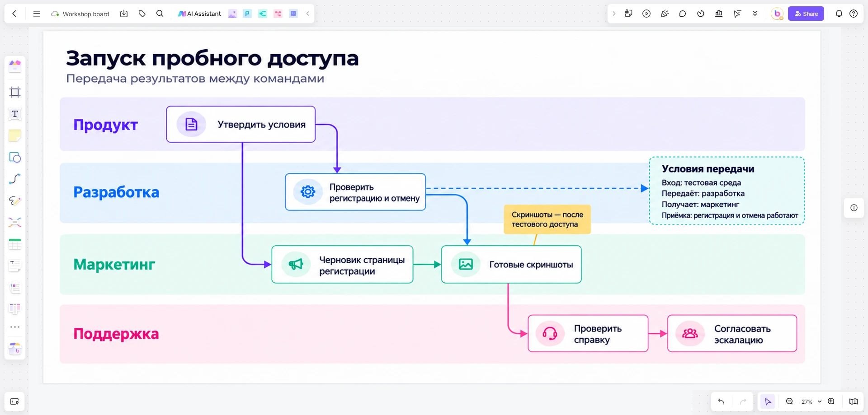868x415 pixels.
Task: Open help question mark icon
Action: click(x=854, y=14)
